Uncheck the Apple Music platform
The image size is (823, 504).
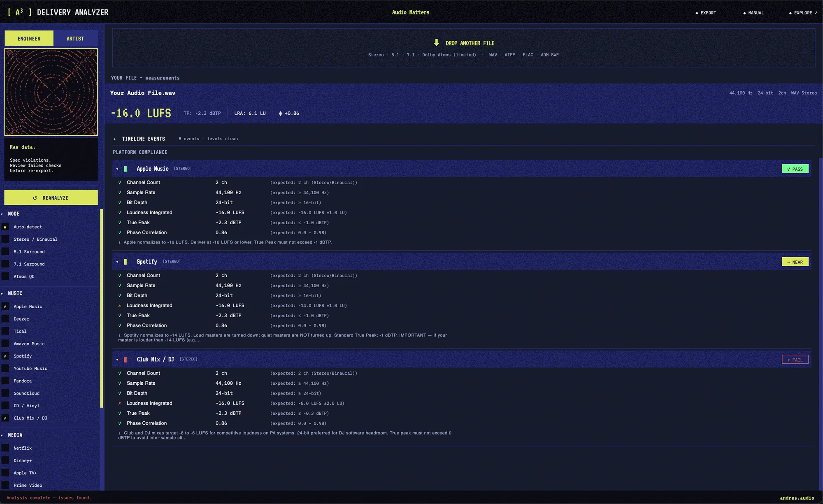(5, 307)
